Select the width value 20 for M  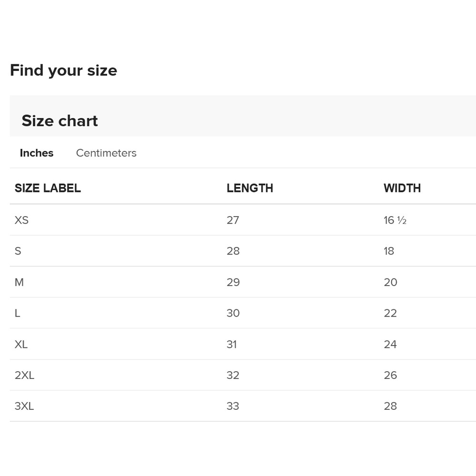(390, 282)
